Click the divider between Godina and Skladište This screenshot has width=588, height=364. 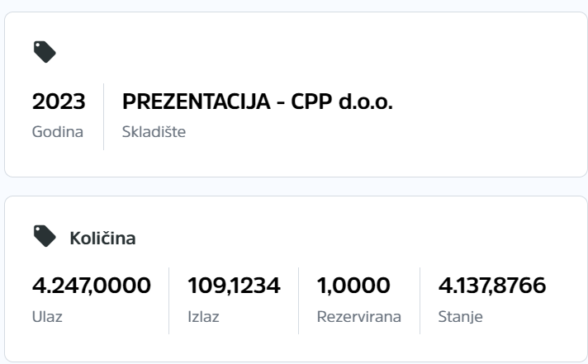click(x=103, y=116)
